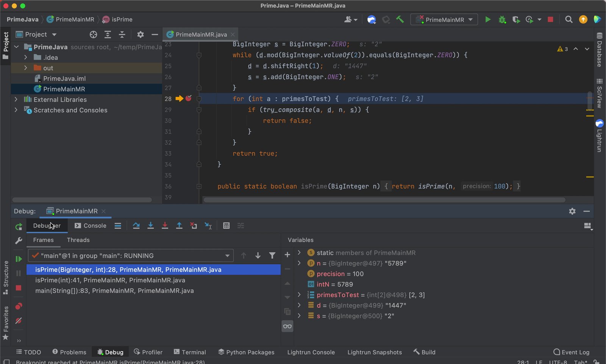The width and height of the screenshot is (606, 364).
Task: Toggle the frames filter funnel icon
Action: 272,256
